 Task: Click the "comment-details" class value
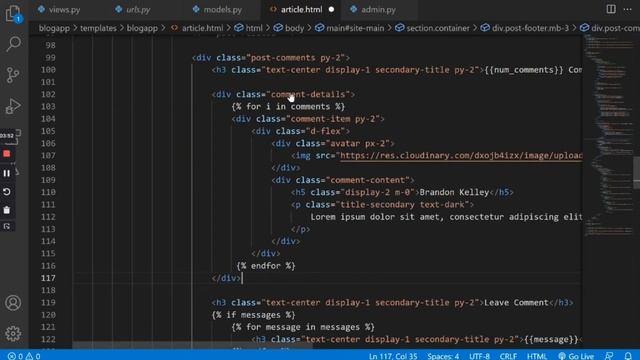[x=308, y=94]
